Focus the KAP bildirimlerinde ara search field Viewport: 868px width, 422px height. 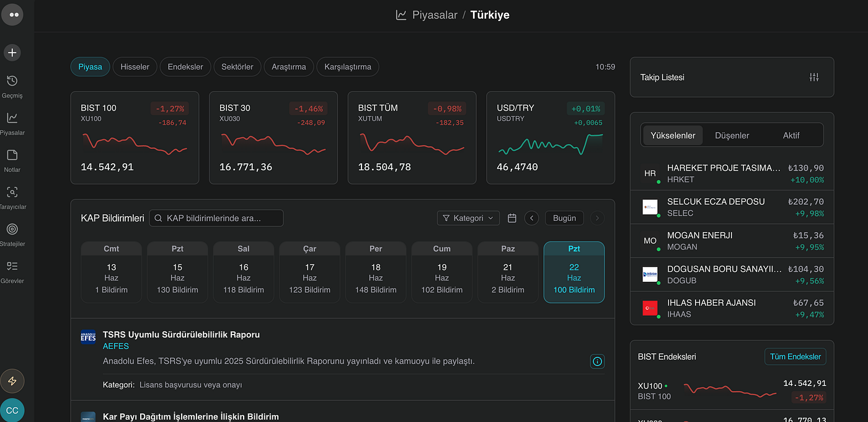(216, 218)
